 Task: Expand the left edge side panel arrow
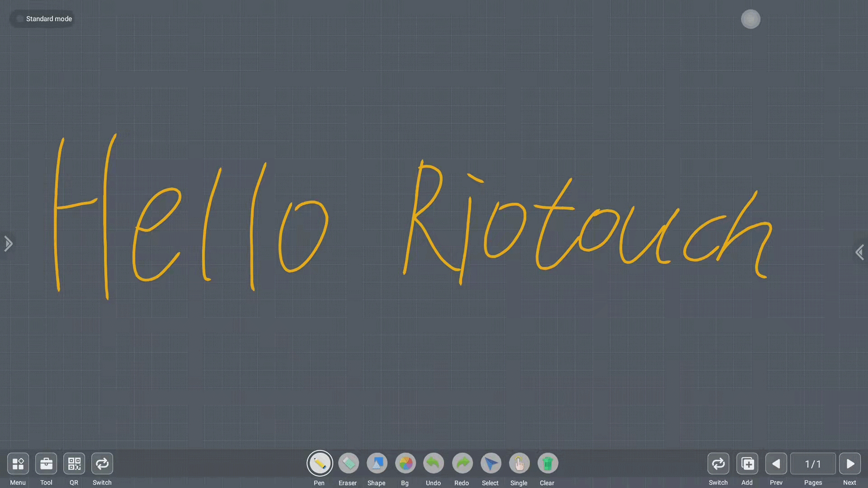click(x=8, y=244)
